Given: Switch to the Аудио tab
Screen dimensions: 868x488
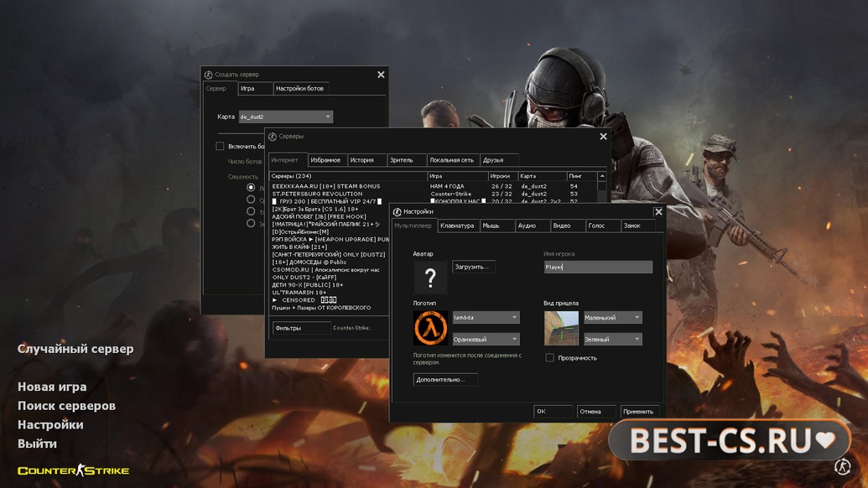Looking at the screenshot, I should pos(532,226).
